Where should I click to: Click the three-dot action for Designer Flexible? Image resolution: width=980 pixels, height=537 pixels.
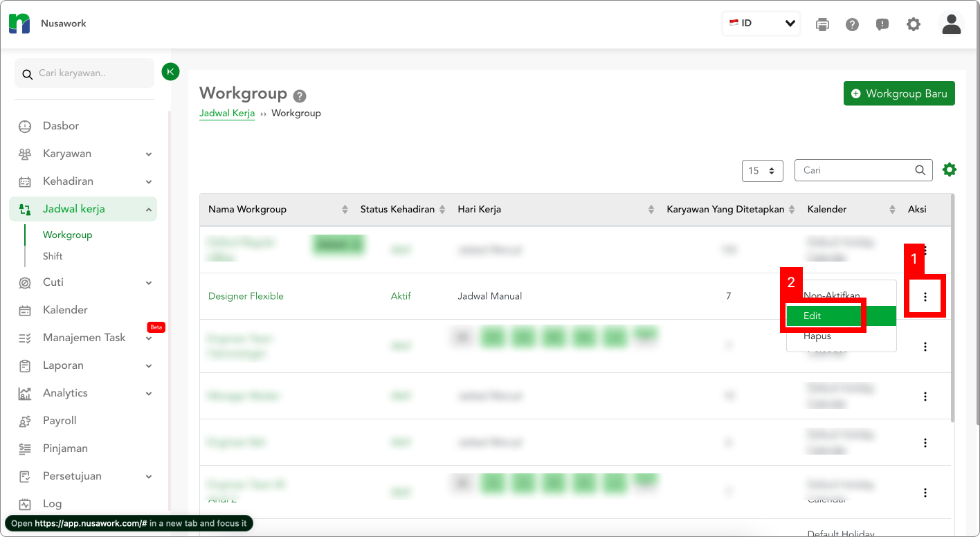click(925, 297)
